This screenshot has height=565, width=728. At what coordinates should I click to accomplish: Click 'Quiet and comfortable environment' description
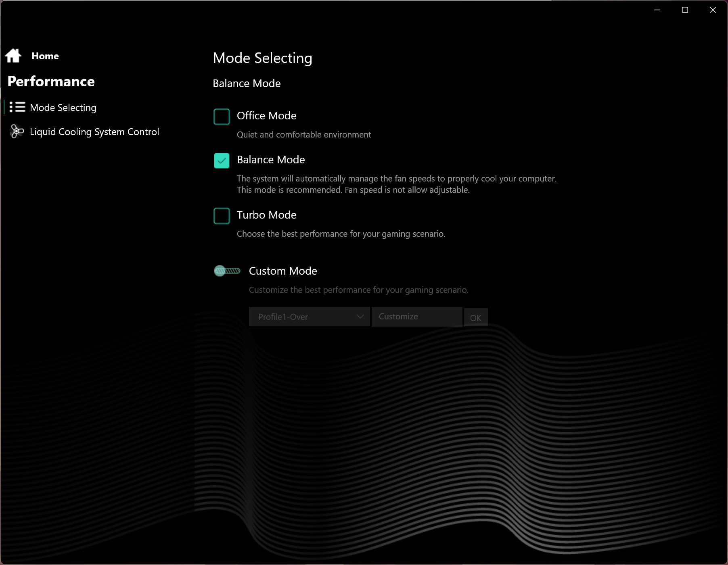point(304,135)
